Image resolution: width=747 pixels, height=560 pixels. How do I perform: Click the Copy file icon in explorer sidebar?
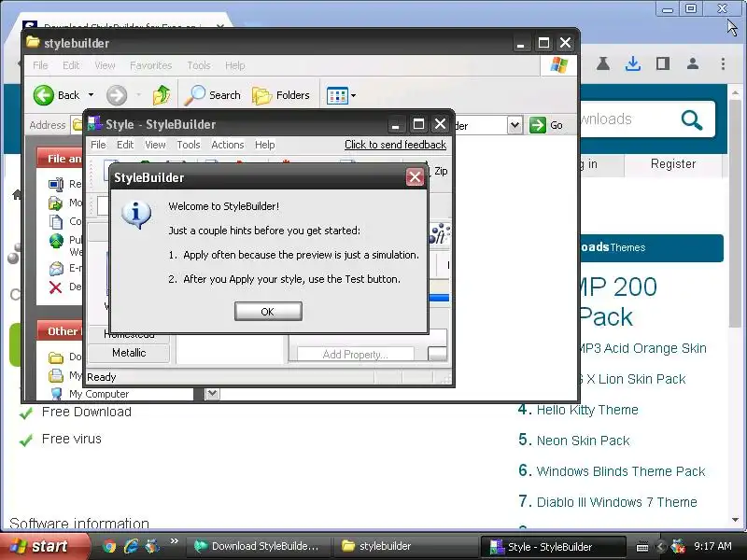coord(56,221)
